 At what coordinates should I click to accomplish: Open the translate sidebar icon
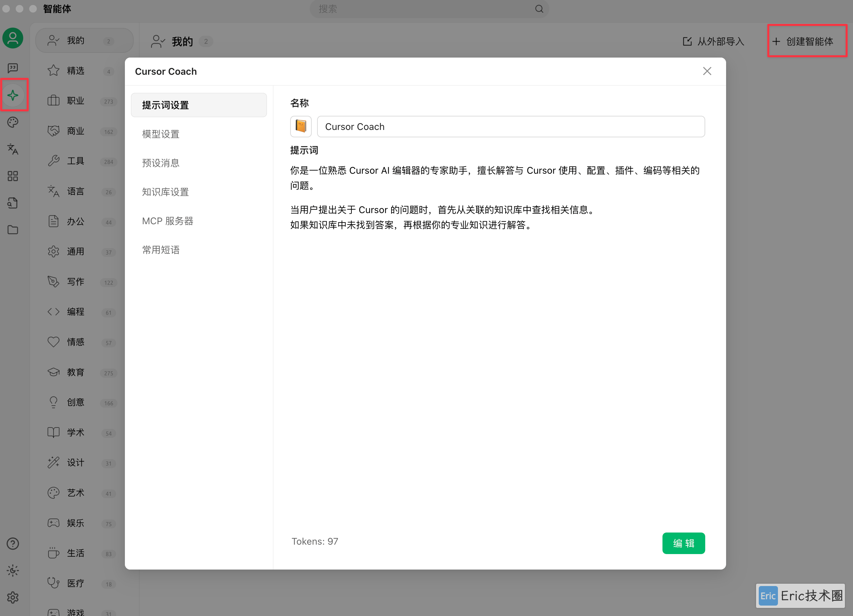point(13,149)
